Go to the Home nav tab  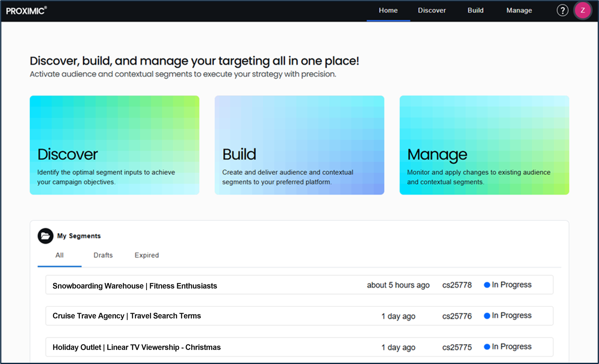(388, 10)
